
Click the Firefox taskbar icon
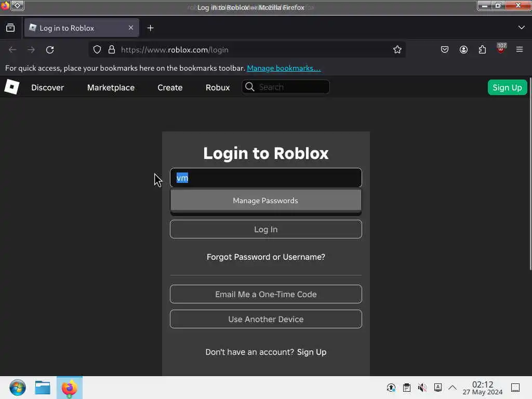[69, 388]
